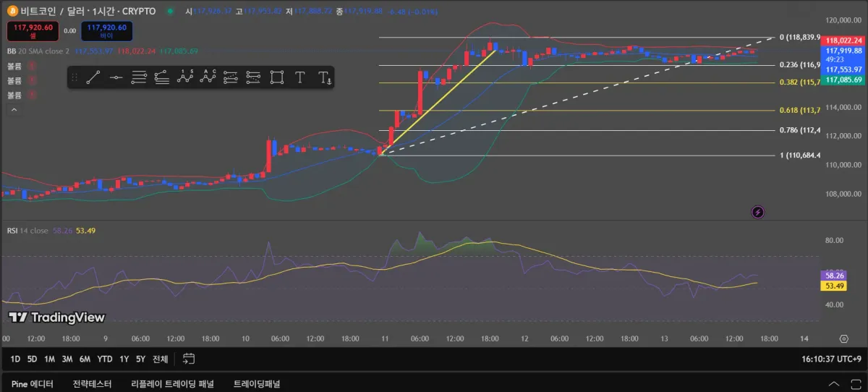This screenshot has width=868, height=392.
Task: Choose the Fibonacci retracement tool
Action: point(139,77)
